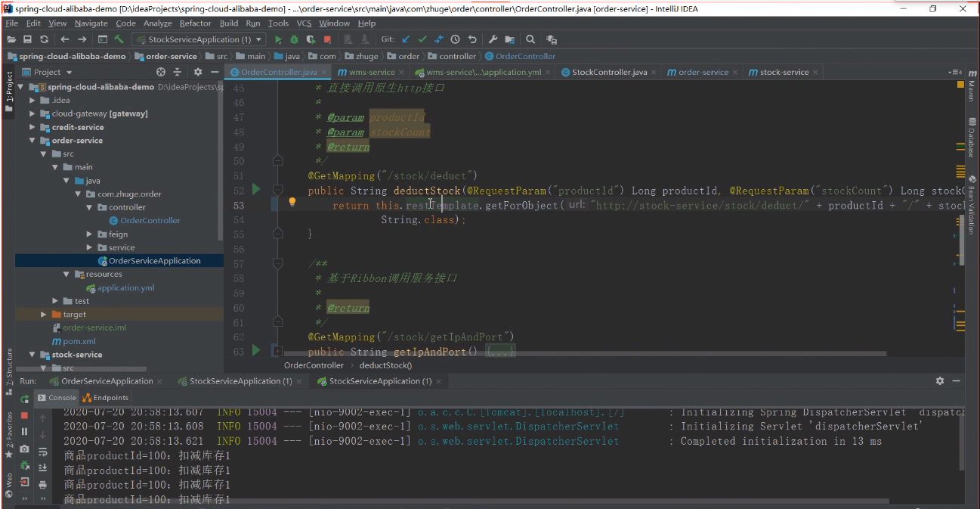Expand the target folder node

click(x=44, y=314)
